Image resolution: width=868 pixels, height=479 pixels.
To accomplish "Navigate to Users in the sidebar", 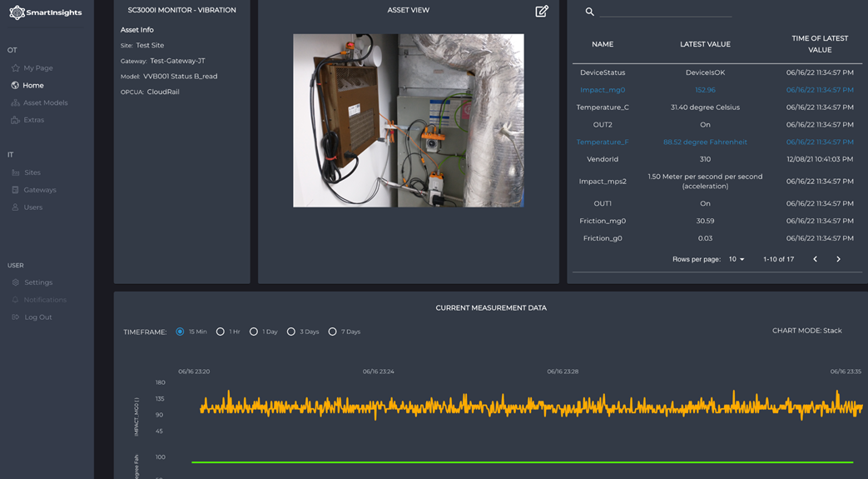I will [x=33, y=207].
